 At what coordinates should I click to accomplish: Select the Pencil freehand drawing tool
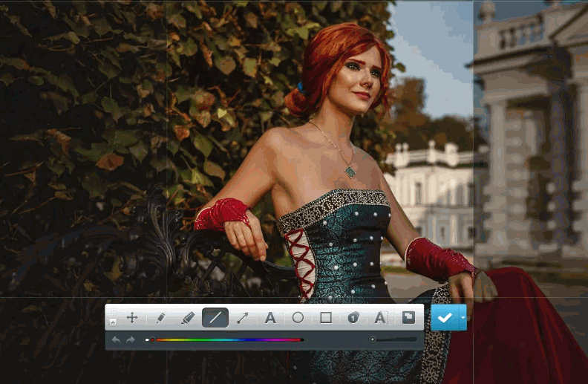coord(160,318)
